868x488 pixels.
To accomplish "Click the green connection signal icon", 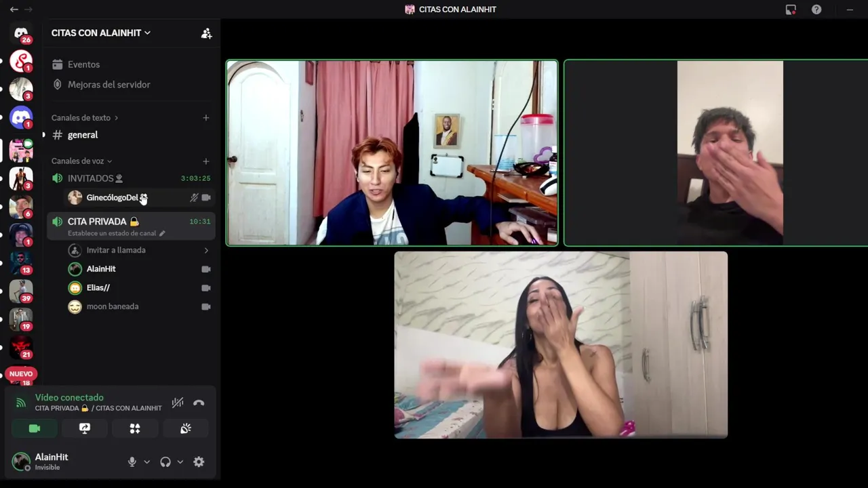I will (20, 403).
